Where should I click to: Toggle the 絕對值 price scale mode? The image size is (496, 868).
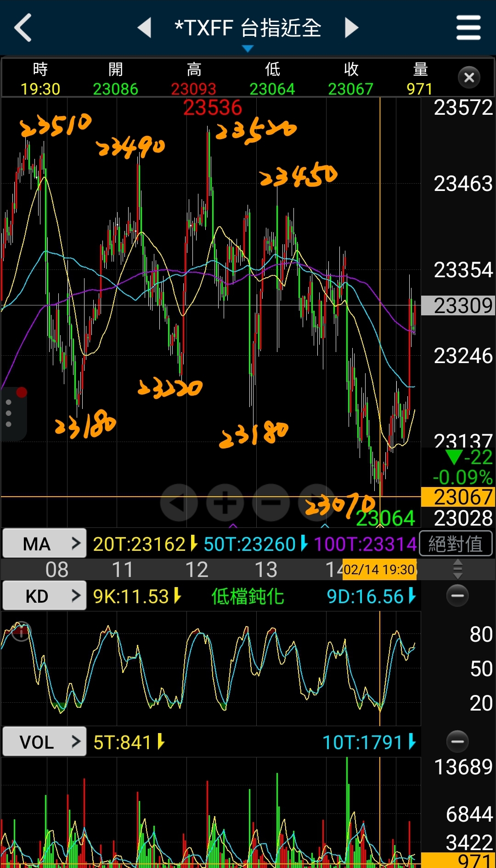click(455, 544)
